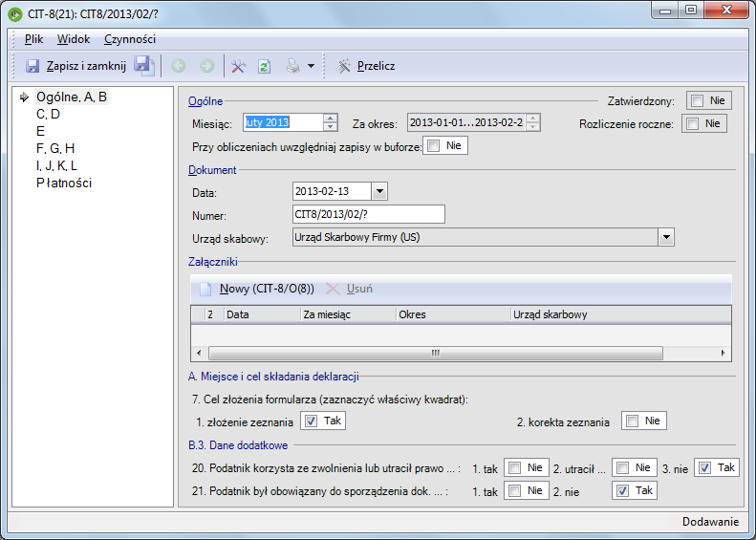756x540 pixels.
Task: Select the C, D section
Action: (48, 115)
